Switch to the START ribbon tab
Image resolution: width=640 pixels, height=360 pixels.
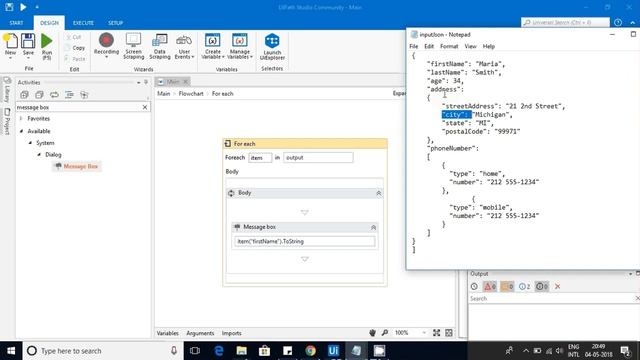pyautogui.click(x=16, y=23)
